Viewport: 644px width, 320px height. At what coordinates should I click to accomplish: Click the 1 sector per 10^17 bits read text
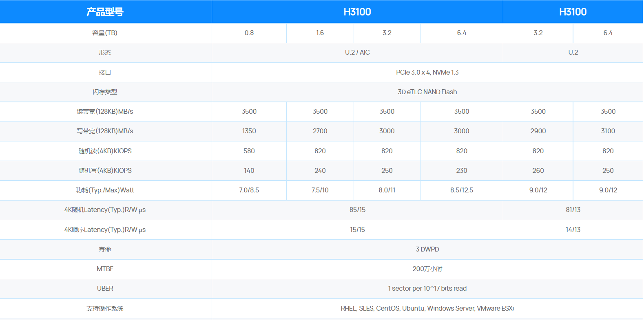[427, 288]
